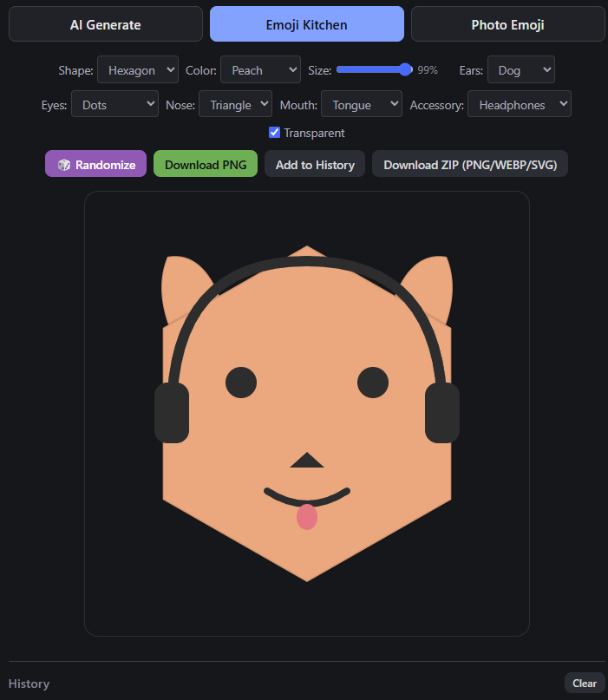Click the 99% size value text
This screenshot has width=608, height=700.
(428, 70)
